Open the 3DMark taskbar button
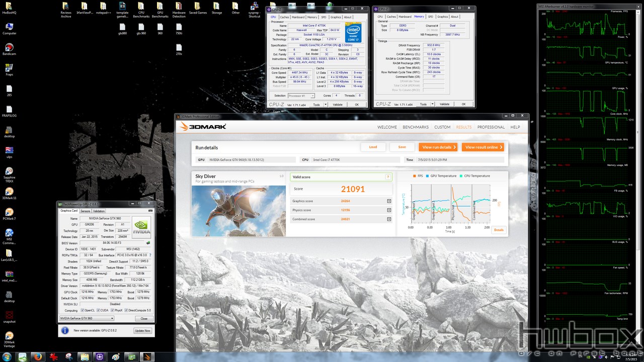Screen dimensions: 644x362 point(147,357)
